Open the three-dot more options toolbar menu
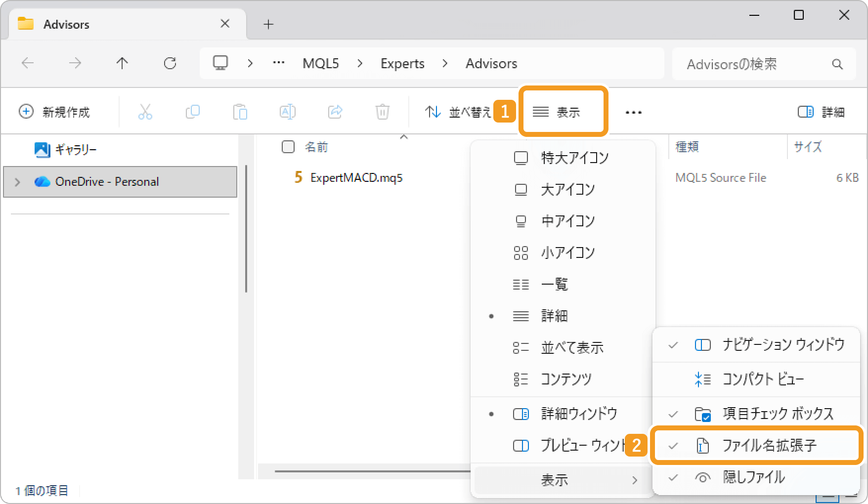The height and width of the screenshot is (504, 868). (633, 113)
